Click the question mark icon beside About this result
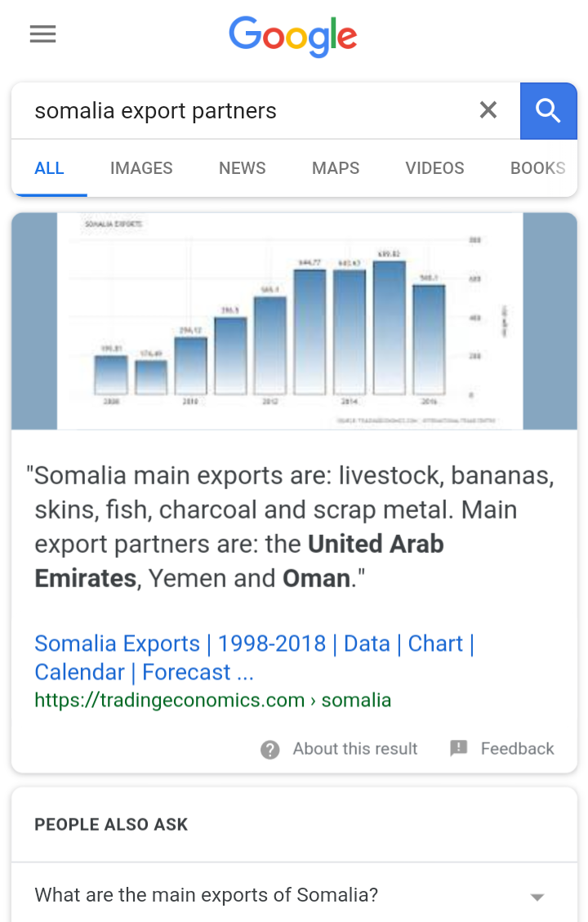This screenshot has height=922, width=588. tap(269, 749)
